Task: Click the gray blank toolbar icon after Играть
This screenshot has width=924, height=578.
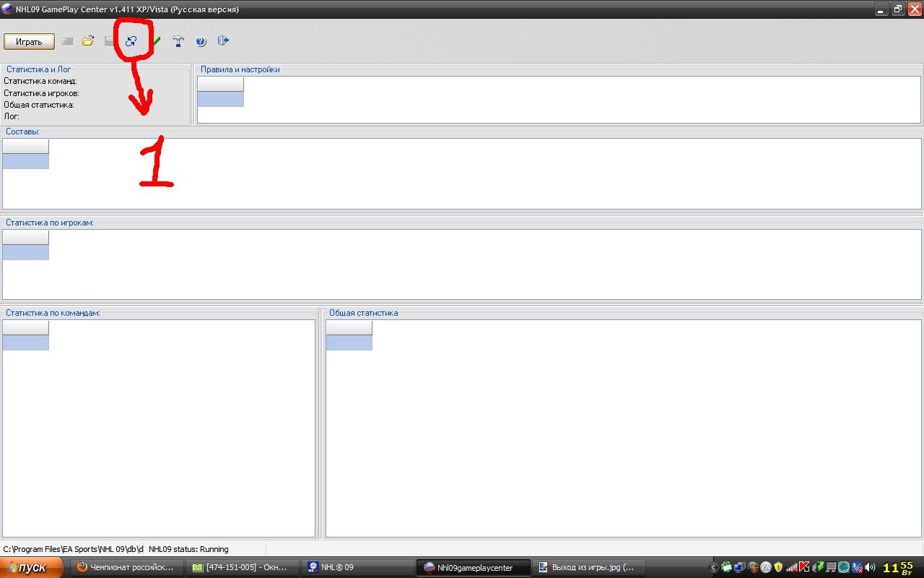Action: [67, 41]
